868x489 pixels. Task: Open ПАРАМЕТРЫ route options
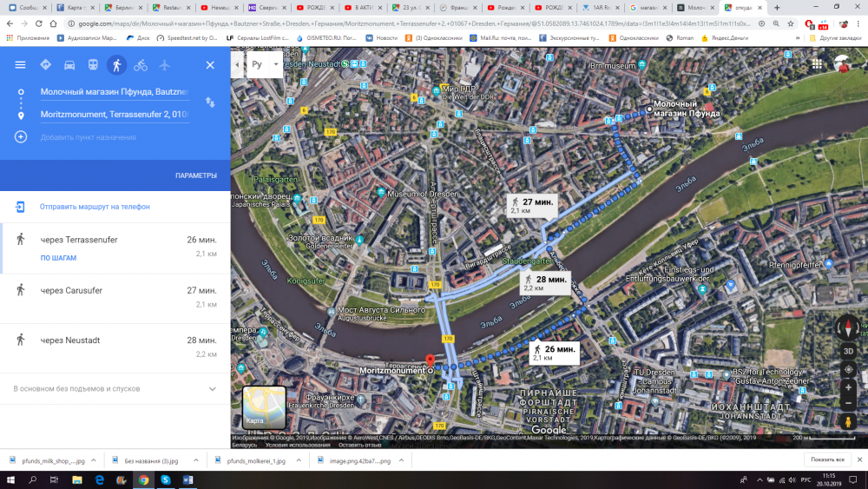(x=195, y=175)
